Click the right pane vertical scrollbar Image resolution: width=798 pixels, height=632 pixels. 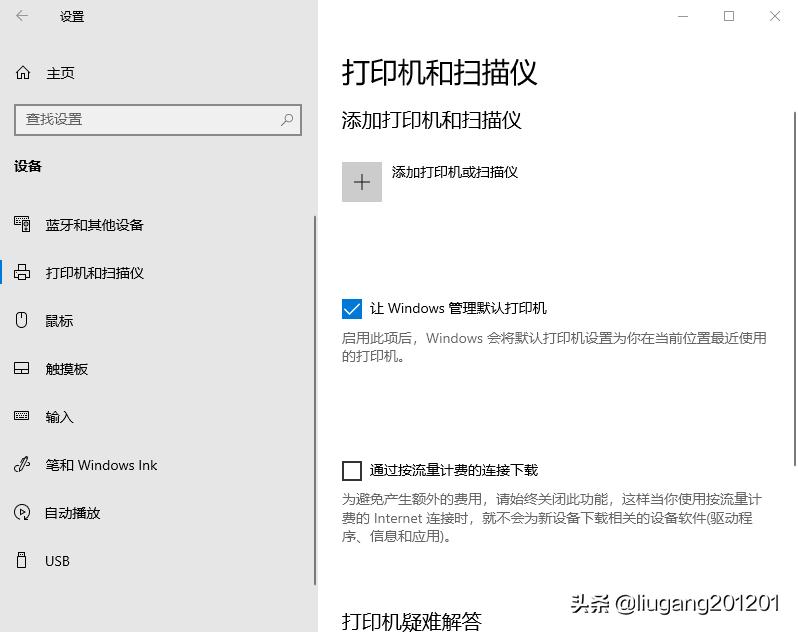pos(794,288)
